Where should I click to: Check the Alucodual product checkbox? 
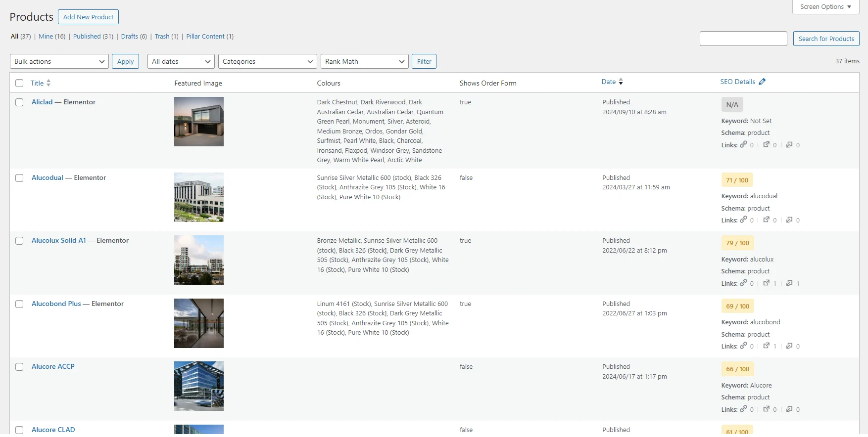[19, 178]
